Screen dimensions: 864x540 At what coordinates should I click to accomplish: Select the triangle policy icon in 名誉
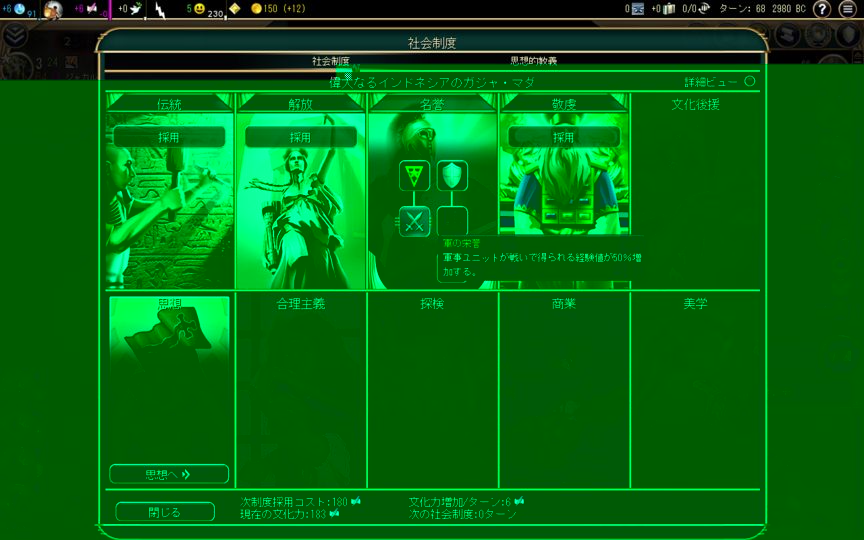[414, 176]
